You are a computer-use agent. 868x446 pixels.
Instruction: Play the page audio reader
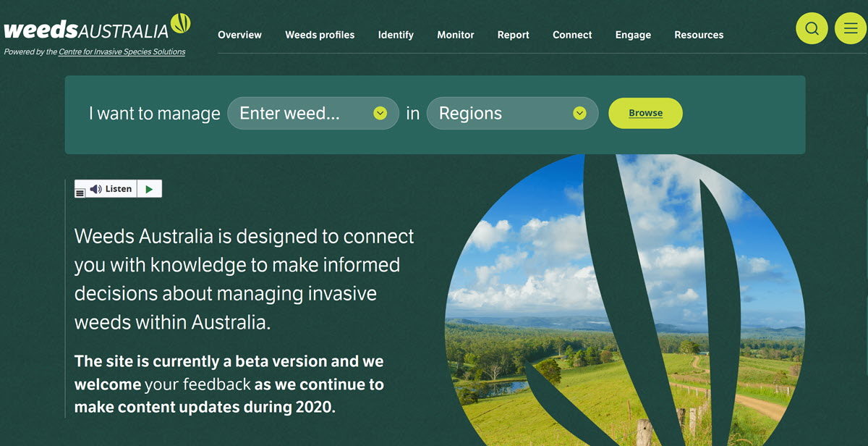[x=149, y=189]
